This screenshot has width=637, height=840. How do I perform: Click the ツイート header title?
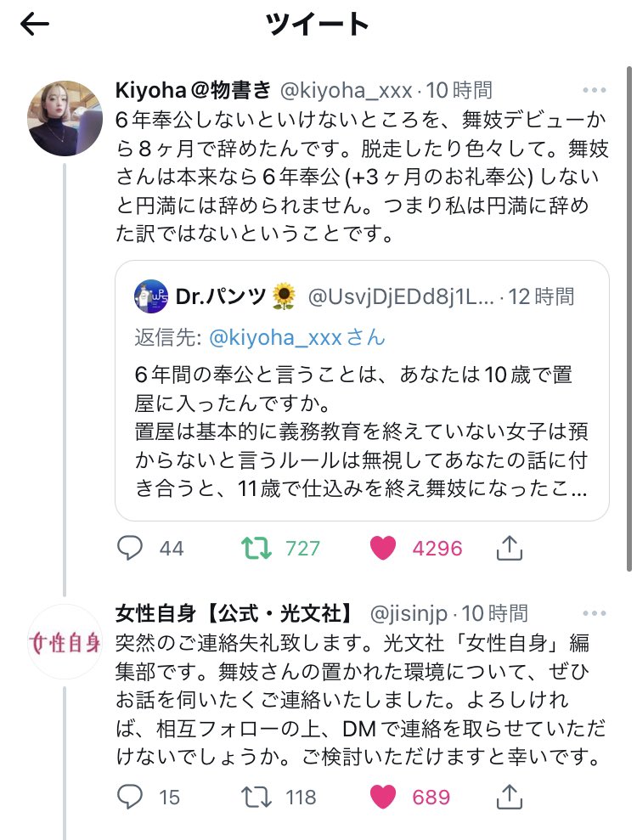tap(318, 25)
